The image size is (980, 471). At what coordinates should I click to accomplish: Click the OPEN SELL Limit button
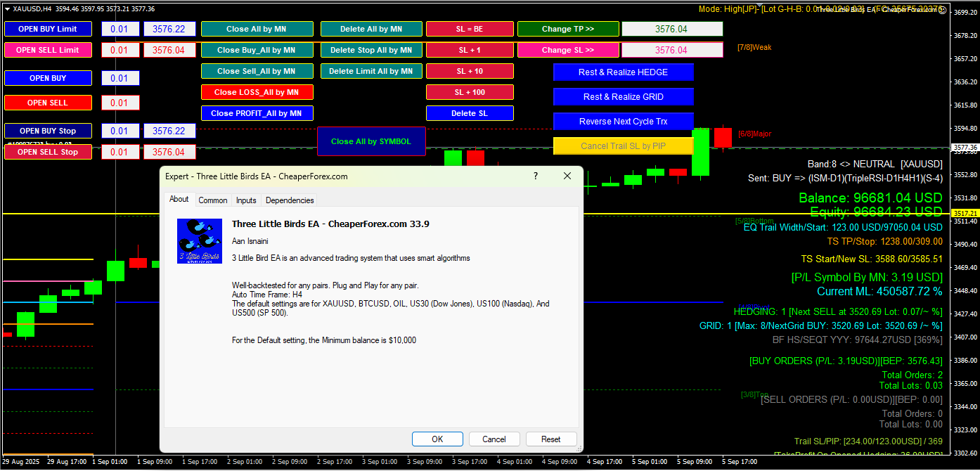point(48,50)
